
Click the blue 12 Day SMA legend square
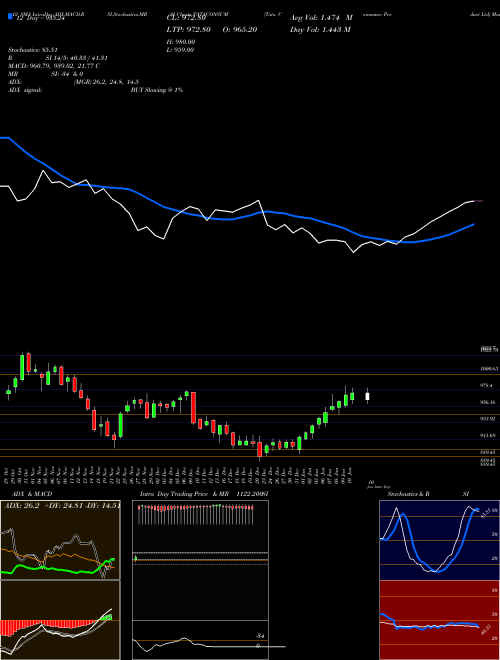[x=10, y=17]
